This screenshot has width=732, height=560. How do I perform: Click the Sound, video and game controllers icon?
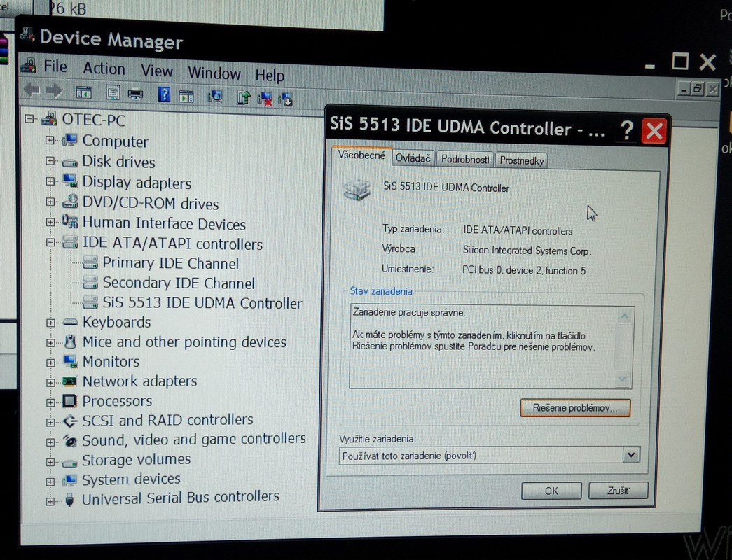pyautogui.click(x=69, y=441)
